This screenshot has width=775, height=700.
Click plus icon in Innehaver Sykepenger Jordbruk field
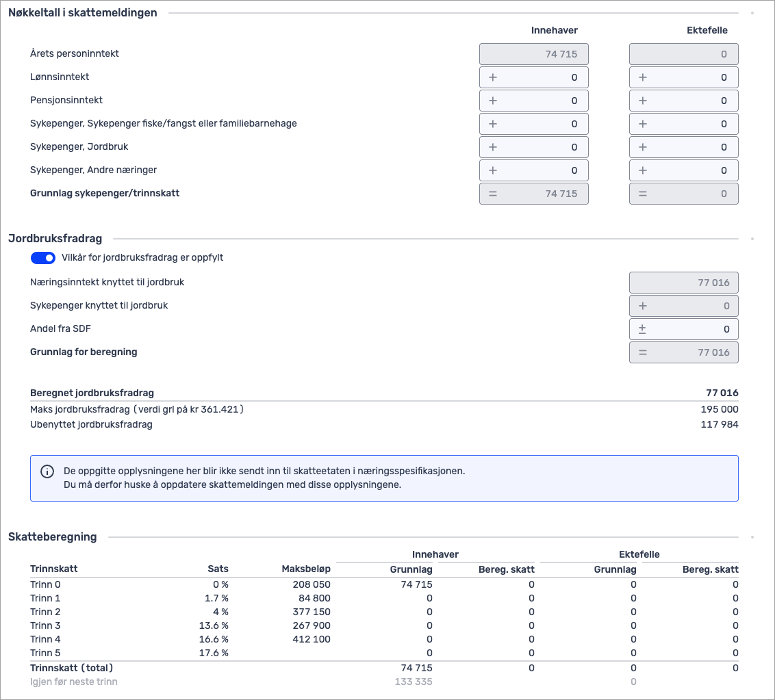(x=493, y=147)
